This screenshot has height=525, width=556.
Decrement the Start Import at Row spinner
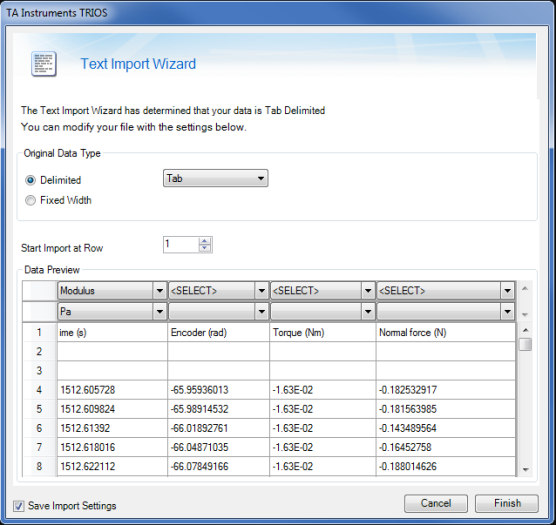[205, 248]
